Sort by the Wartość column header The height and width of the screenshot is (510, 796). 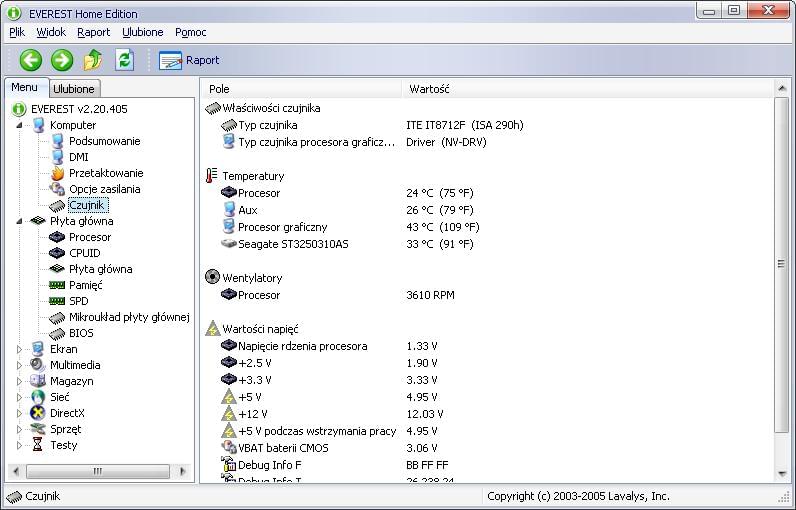click(x=588, y=89)
